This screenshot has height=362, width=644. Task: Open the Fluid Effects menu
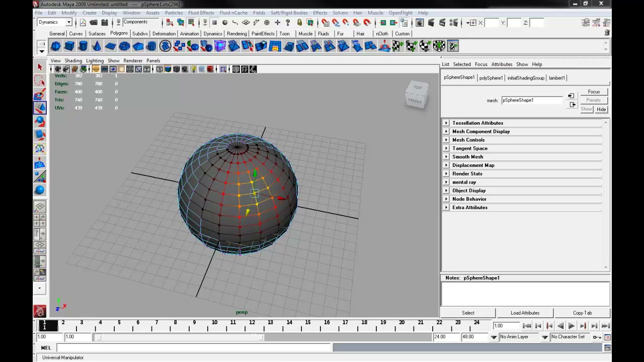[201, 13]
